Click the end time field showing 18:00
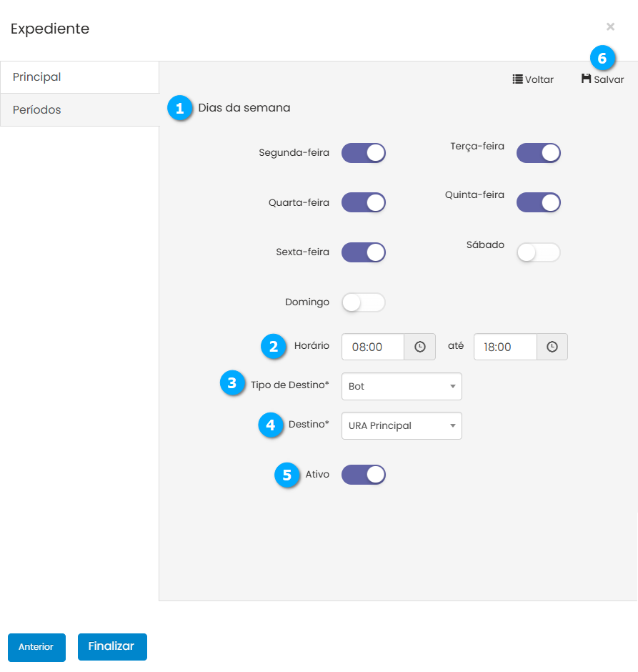 click(505, 347)
